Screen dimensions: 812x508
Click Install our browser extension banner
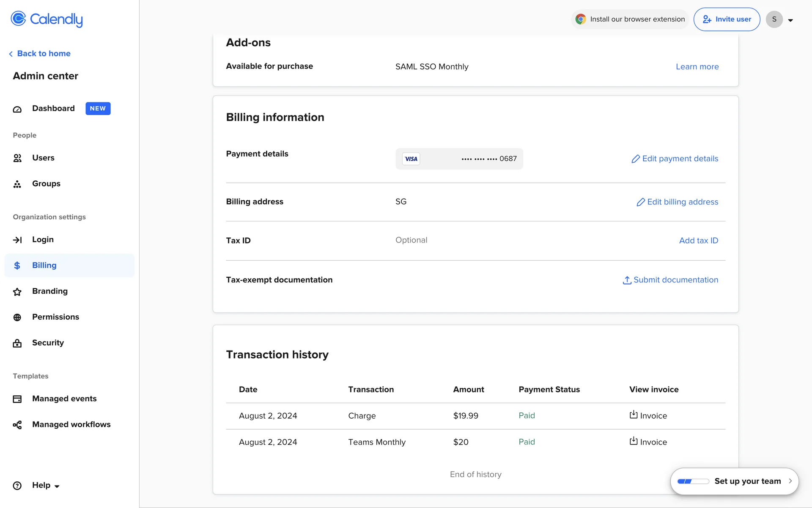click(x=630, y=19)
